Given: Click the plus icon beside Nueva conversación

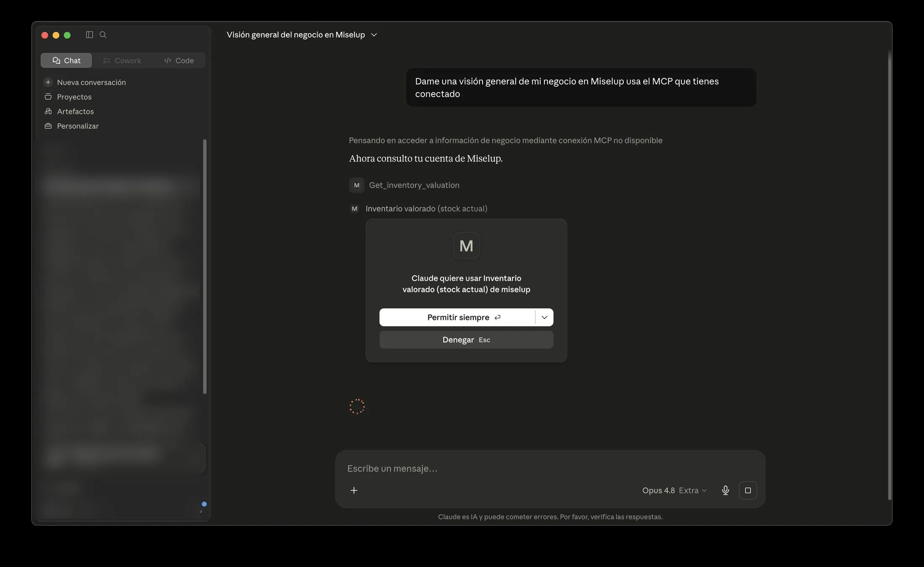Looking at the screenshot, I should pyautogui.click(x=48, y=82).
